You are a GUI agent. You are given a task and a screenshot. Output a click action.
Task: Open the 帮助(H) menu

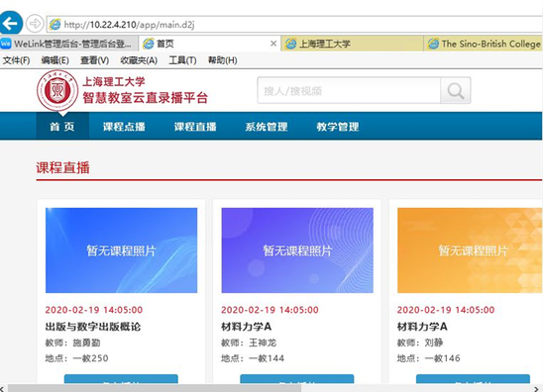(222, 60)
